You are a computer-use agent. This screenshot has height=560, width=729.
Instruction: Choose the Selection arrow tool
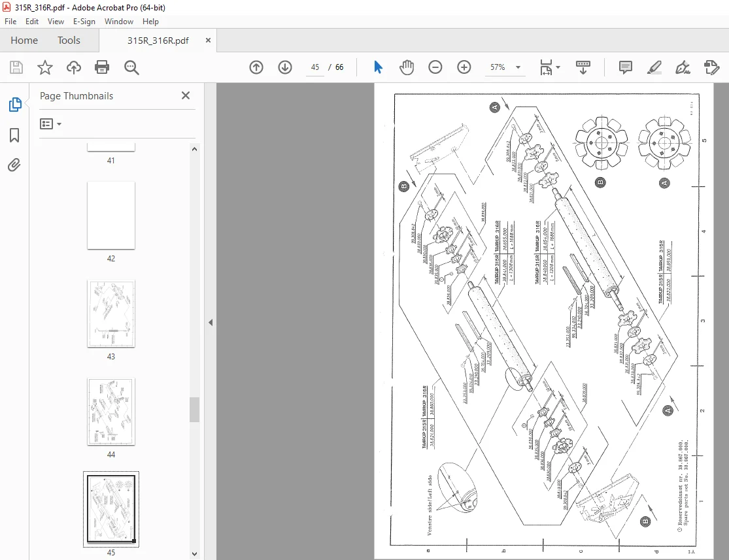[x=378, y=67]
